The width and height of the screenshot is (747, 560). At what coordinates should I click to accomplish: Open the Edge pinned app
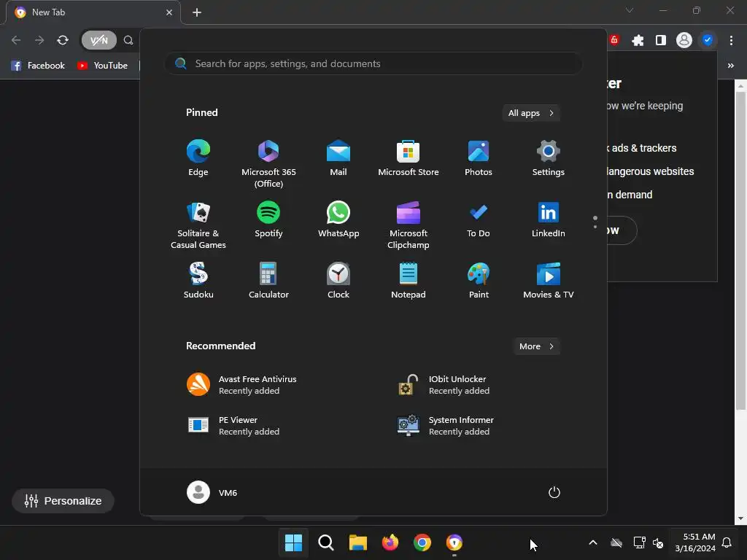click(198, 158)
